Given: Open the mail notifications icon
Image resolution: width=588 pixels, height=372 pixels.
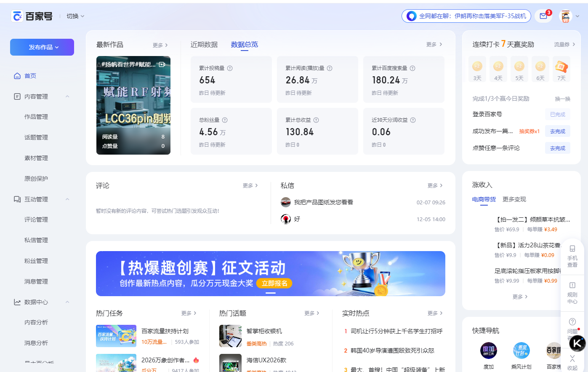Looking at the screenshot, I should click(x=543, y=16).
